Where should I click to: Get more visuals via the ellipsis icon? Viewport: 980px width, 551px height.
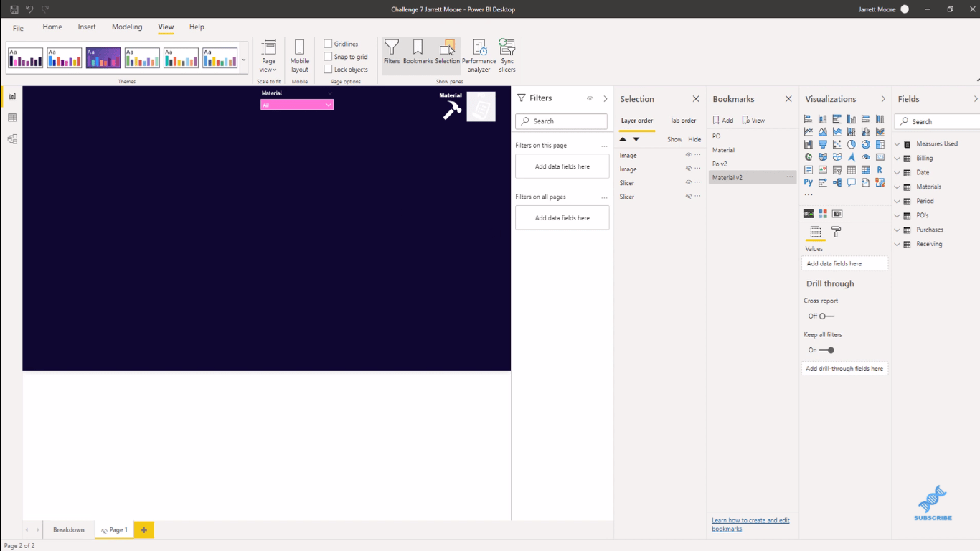point(809,195)
